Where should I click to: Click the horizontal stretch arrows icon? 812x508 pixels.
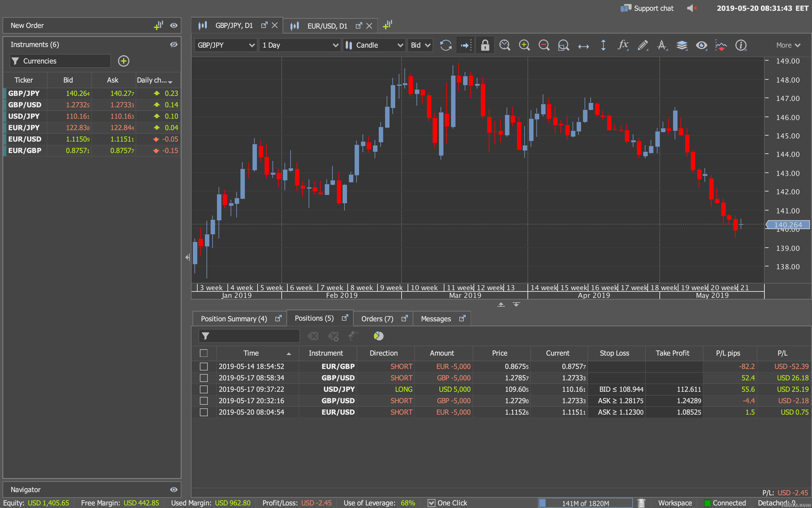coord(584,46)
